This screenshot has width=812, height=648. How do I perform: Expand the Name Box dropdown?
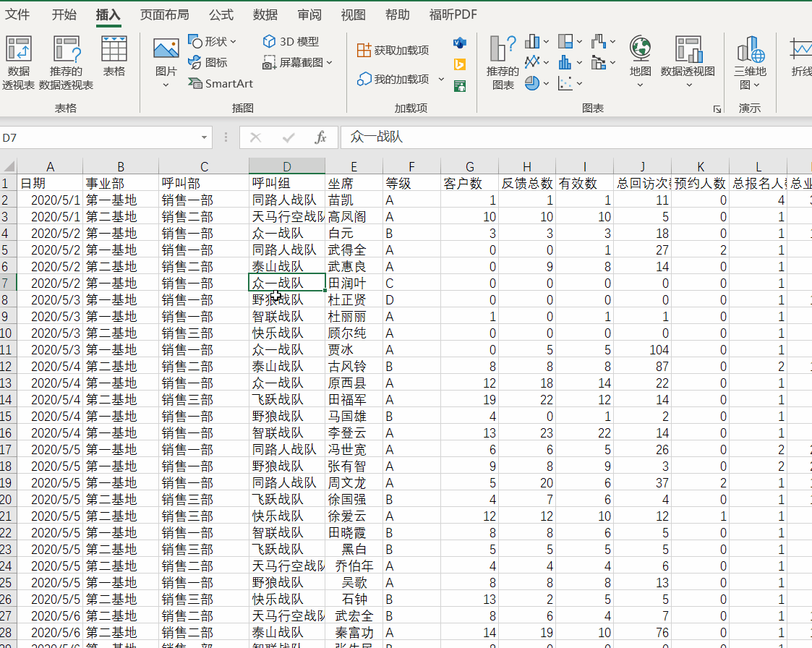click(204, 137)
